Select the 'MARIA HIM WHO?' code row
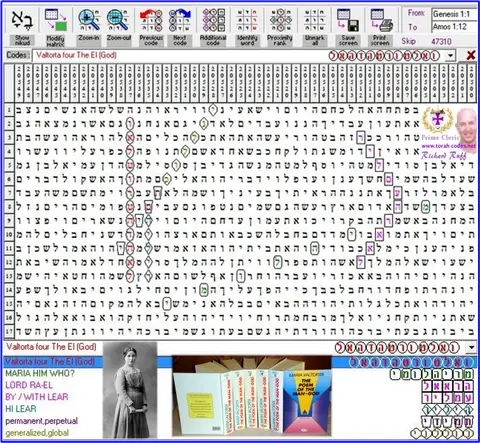The image size is (480, 443). pos(40,373)
